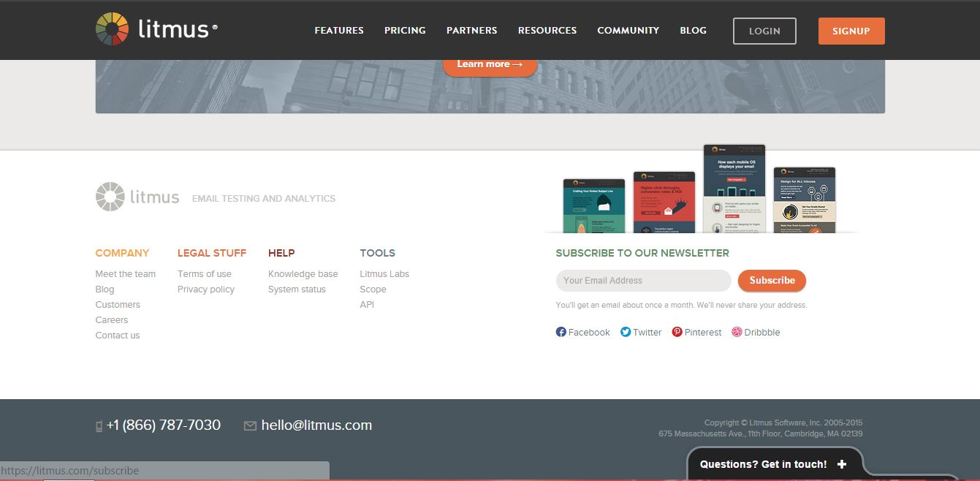
Task: Click the Login button
Action: pos(764,31)
